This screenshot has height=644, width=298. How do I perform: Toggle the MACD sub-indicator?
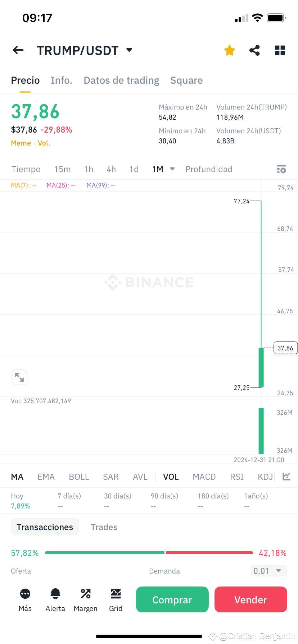[204, 477]
